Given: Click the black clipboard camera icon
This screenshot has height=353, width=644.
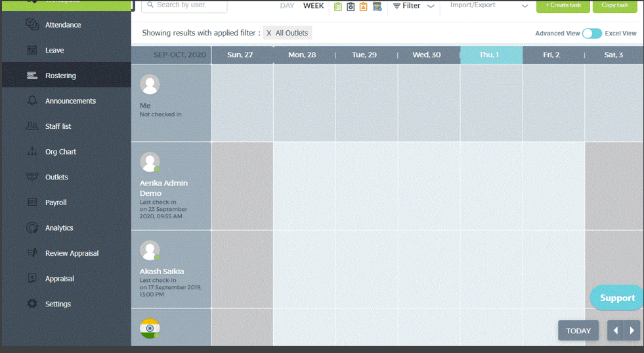Looking at the screenshot, I should tap(351, 7).
